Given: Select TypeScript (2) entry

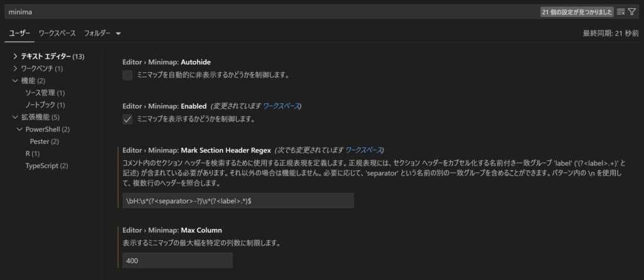Looking at the screenshot, I should click(47, 166).
